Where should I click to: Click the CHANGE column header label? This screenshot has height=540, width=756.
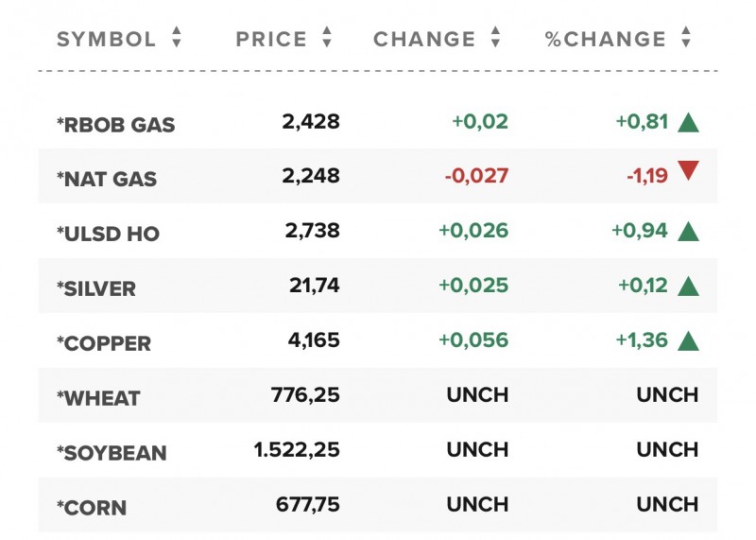pos(424,40)
